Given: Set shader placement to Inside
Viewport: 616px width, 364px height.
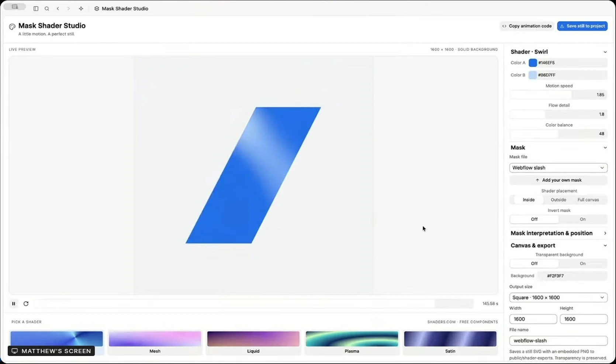Looking at the screenshot, I should [x=528, y=200].
